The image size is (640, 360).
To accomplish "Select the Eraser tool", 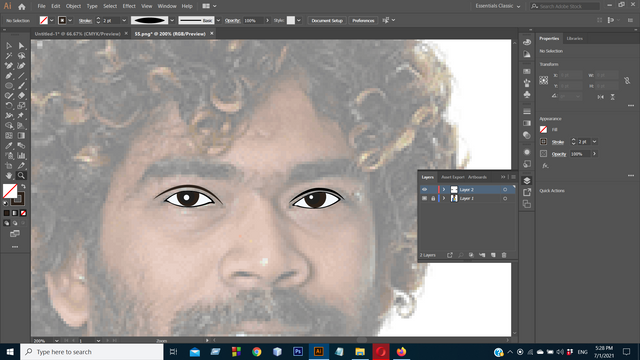I will pyautogui.click(x=21, y=96).
